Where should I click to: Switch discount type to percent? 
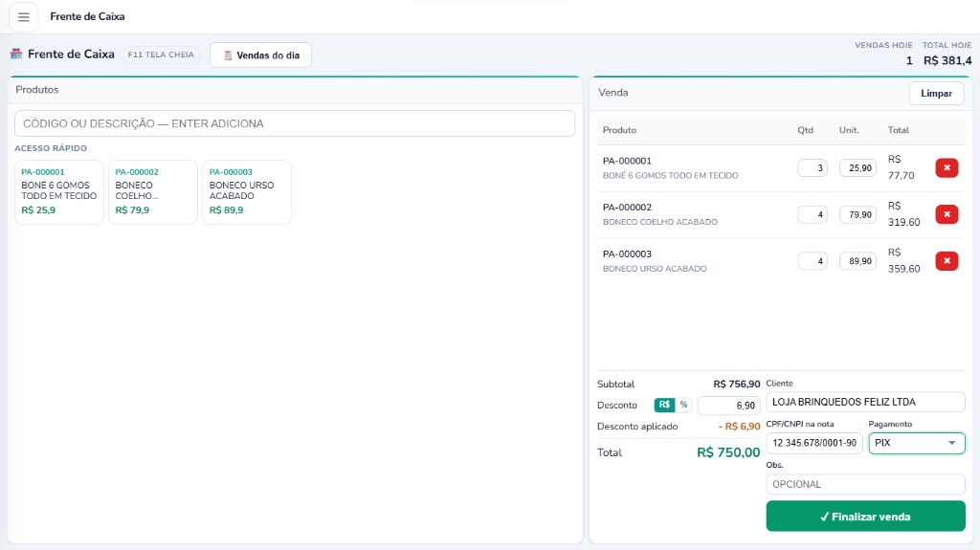coord(683,405)
